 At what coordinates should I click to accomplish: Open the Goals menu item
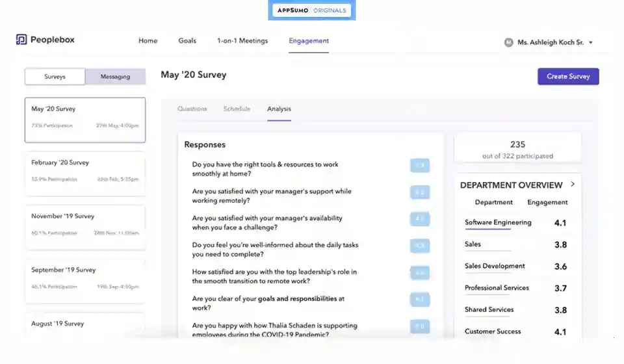[x=187, y=40]
